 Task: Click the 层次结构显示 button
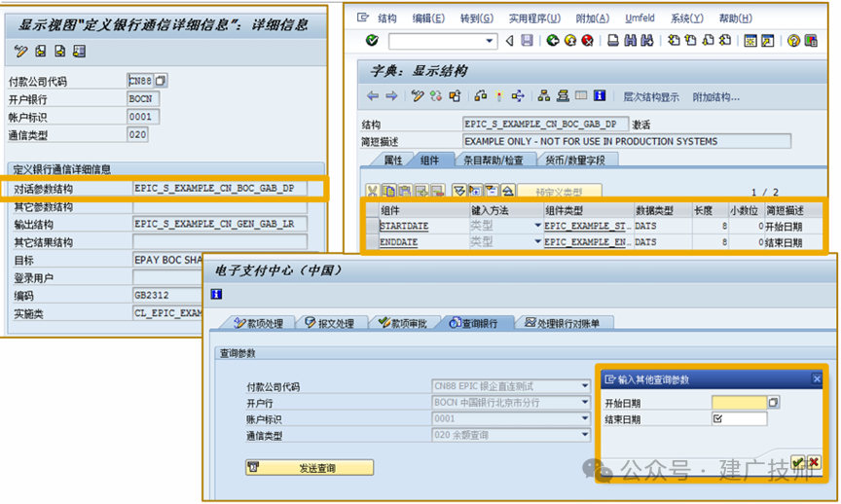(x=650, y=97)
